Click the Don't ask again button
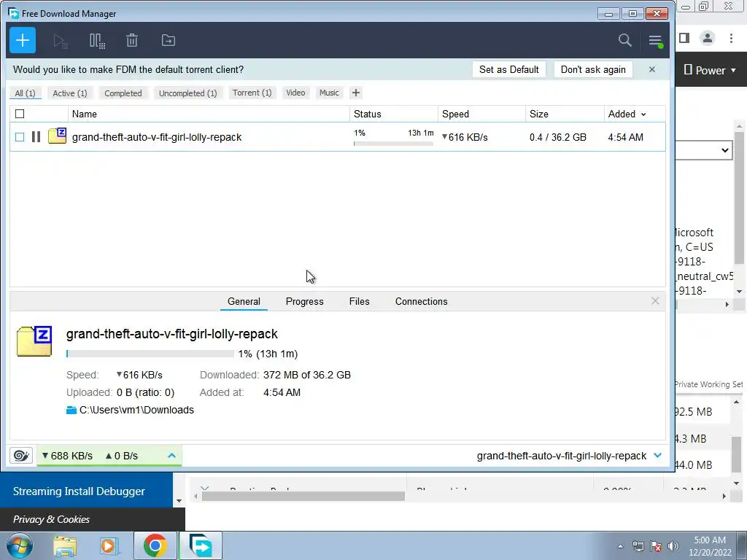747x560 pixels. [x=593, y=69]
